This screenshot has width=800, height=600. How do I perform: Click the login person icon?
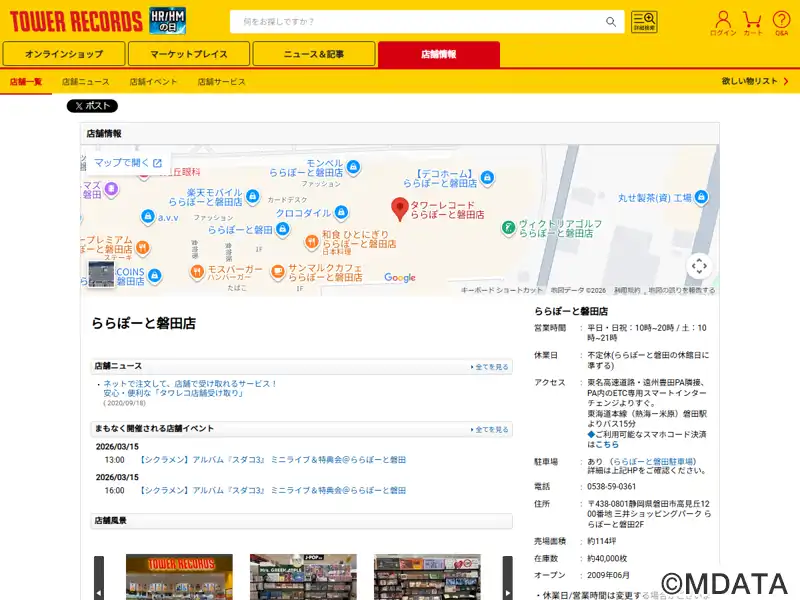pyautogui.click(x=723, y=21)
